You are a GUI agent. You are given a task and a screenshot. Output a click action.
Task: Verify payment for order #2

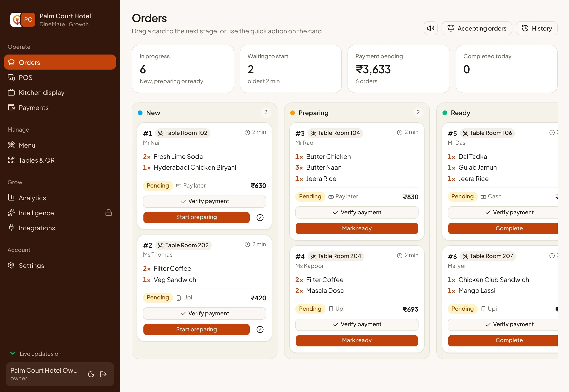(204, 314)
